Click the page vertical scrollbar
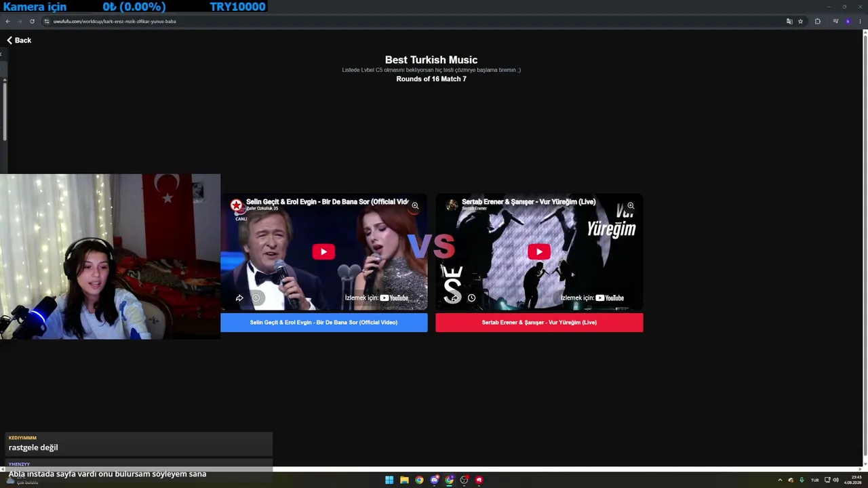This screenshot has width=868, height=488. [865, 244]
